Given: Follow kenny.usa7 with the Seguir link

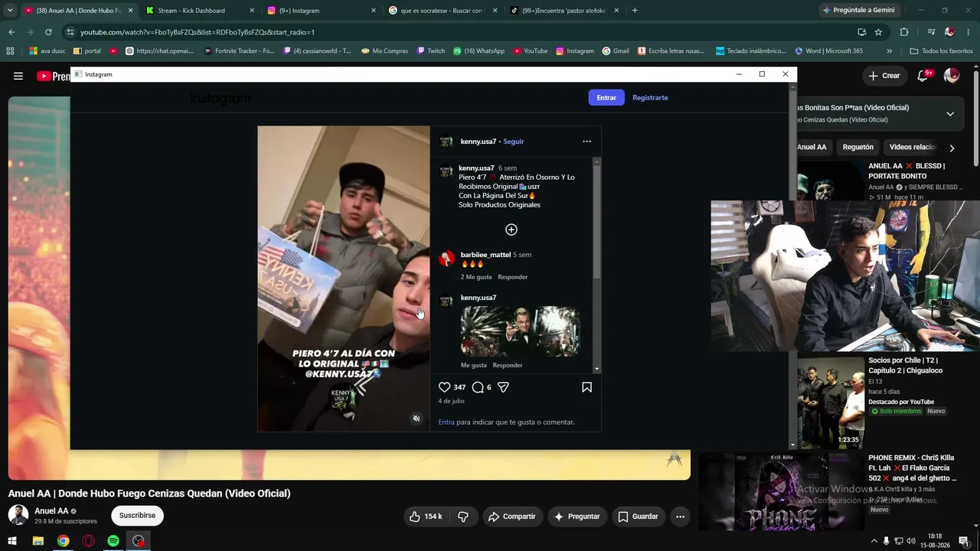Looking at the screenshot, I should [x=513, y=142].
